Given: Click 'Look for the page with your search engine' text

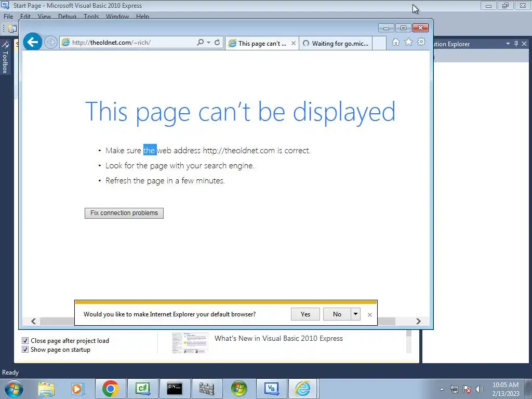Looking at the screenshot, I should 180,166.
